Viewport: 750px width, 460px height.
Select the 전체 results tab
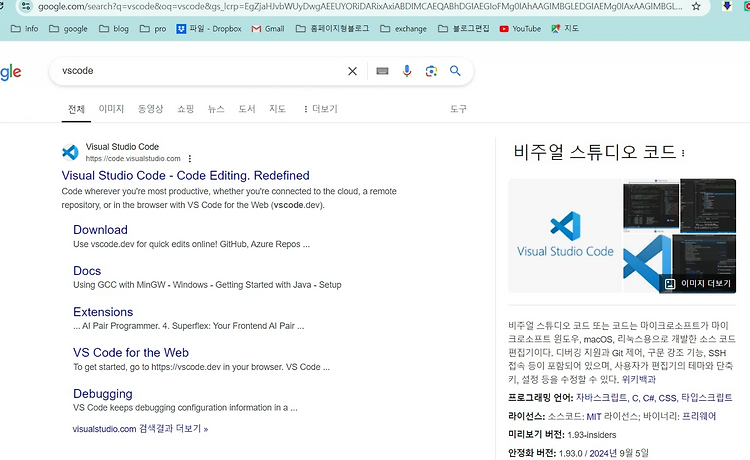click(76, 109)
